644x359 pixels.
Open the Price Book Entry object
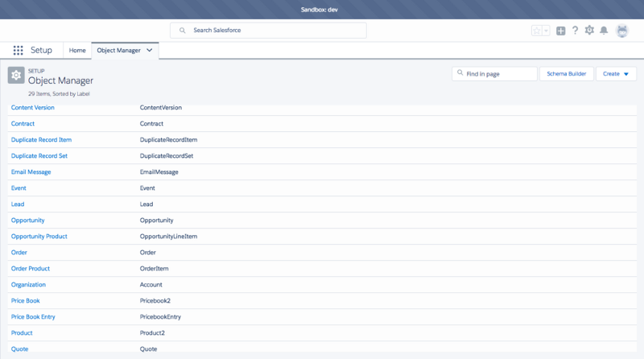(33, 316)
